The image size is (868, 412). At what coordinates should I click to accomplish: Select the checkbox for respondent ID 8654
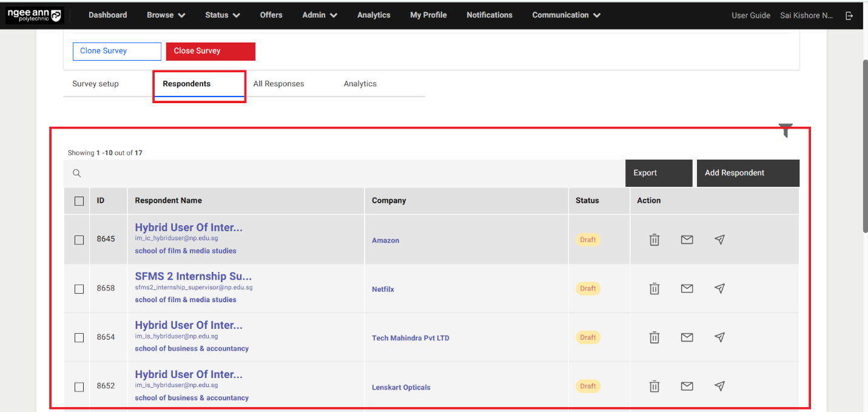tap(79, 337)
